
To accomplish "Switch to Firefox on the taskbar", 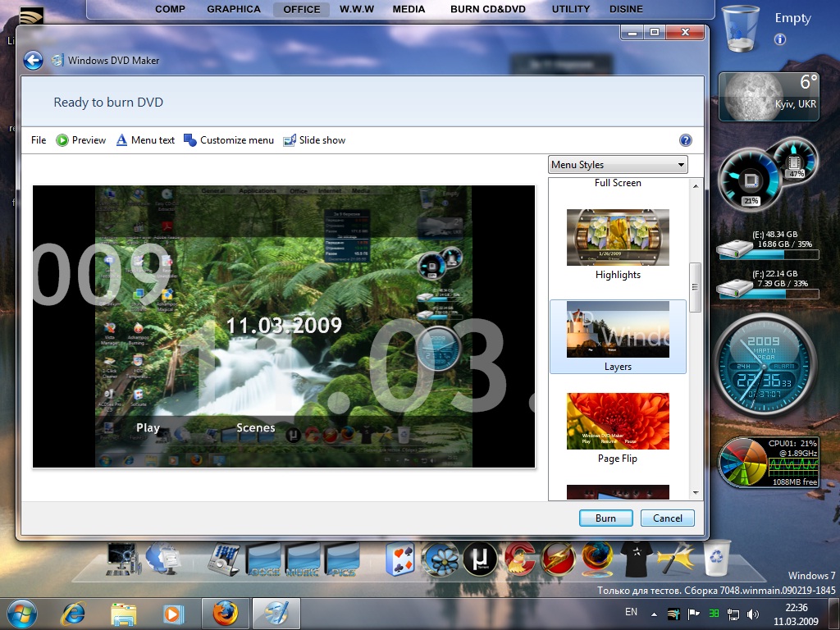I will (225, 614).
